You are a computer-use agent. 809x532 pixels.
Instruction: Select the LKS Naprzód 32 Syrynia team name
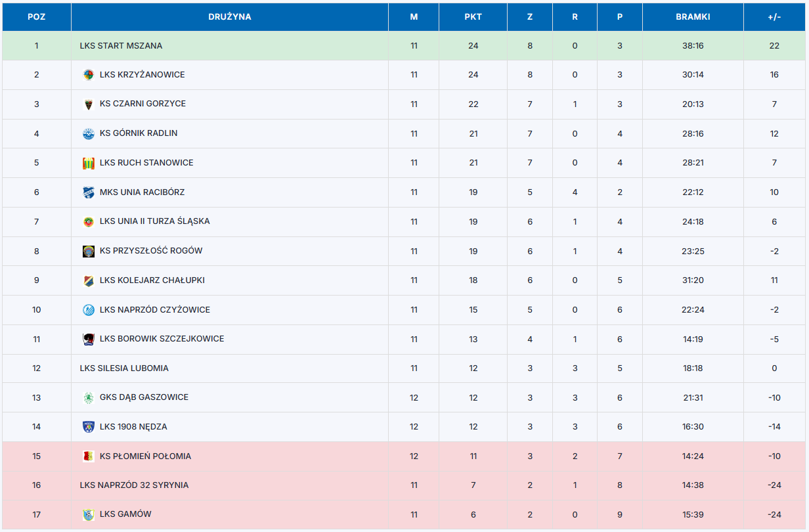click(134, 485)
